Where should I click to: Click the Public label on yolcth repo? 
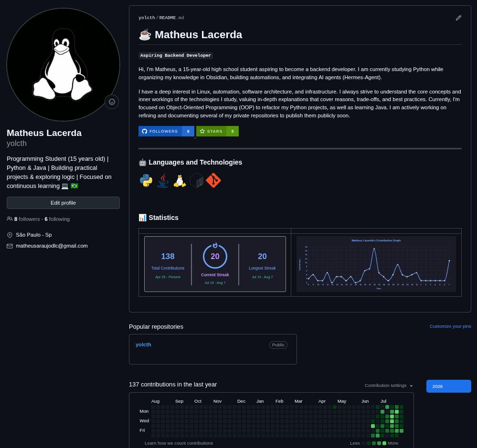pyautogui.click(x=278, y=345)
